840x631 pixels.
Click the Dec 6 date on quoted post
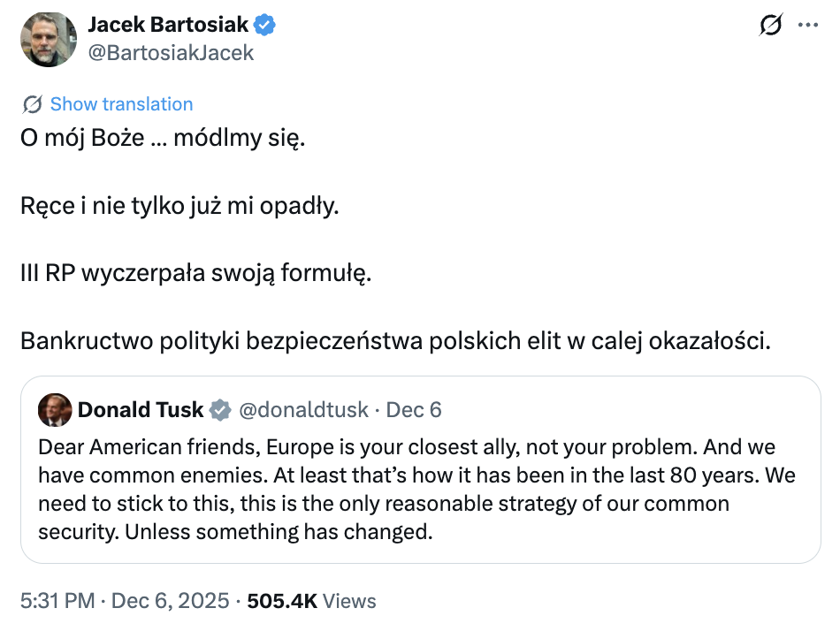click(415, 410)
